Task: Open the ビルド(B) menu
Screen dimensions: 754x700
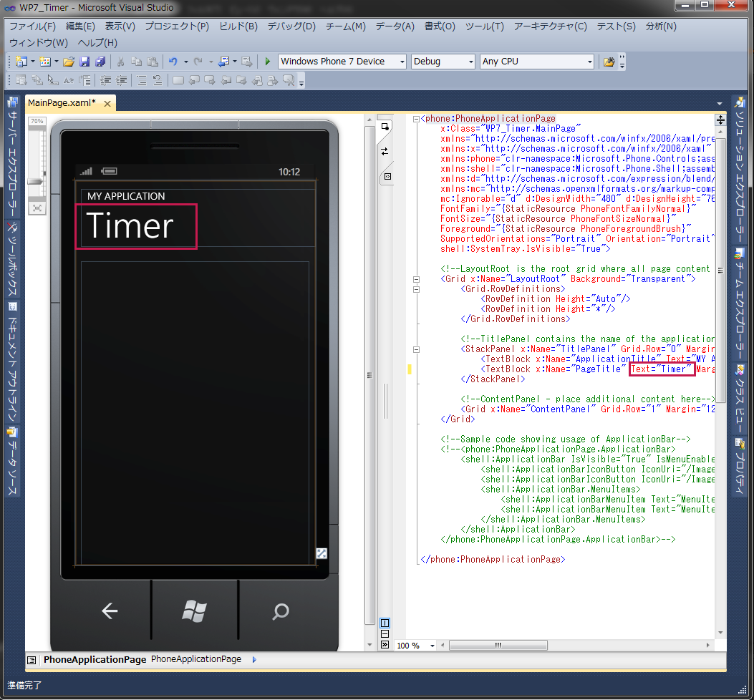Action: pyautogui.click(x=238, y=26)
